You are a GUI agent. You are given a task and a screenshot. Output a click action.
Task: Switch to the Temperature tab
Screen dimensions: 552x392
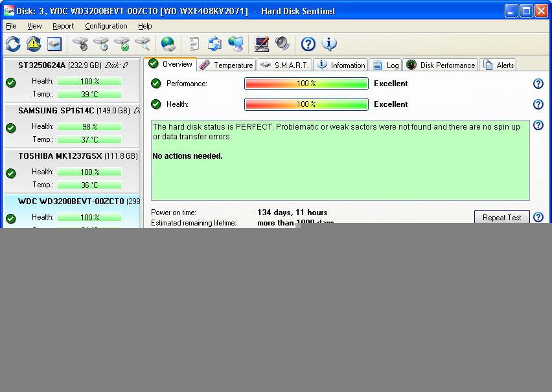point(226,65)
